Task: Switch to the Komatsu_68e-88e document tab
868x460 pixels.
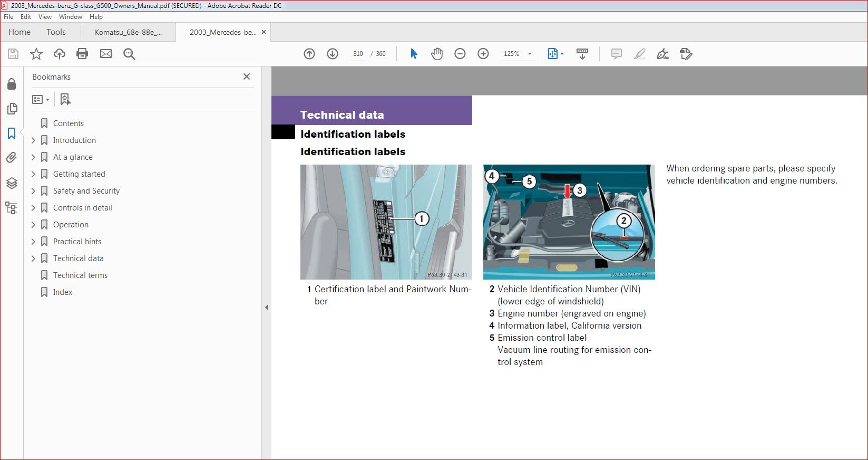Action: 128,32
